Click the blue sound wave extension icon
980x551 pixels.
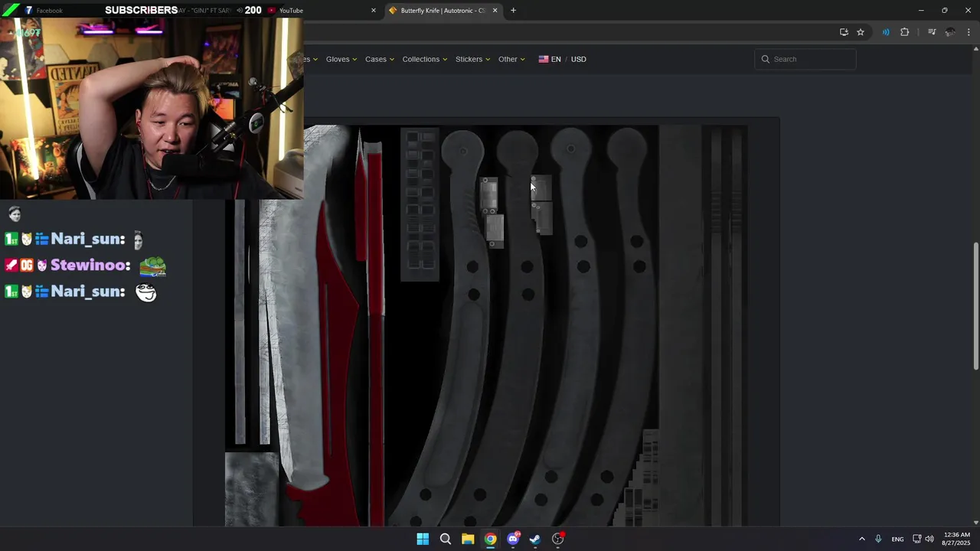click(x=886, y=32)
